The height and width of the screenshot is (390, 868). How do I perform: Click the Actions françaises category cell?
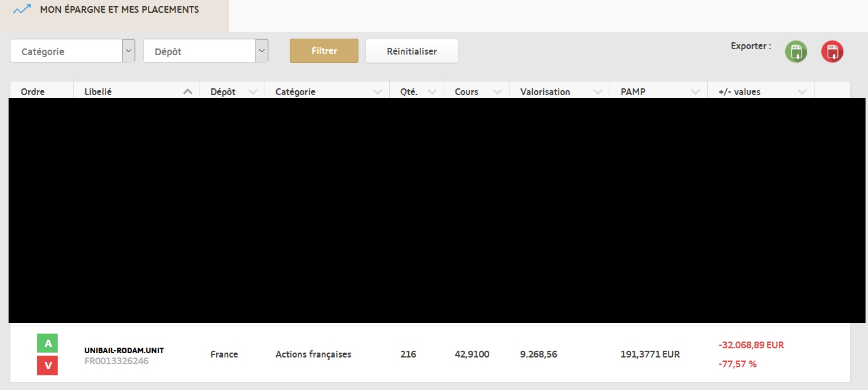tap(313, 354)
